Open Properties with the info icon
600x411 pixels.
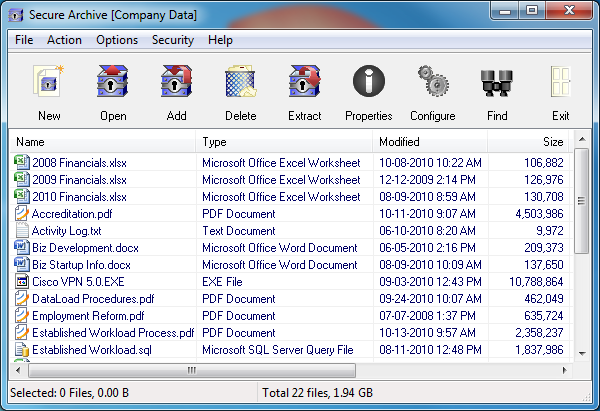(368, 81)
